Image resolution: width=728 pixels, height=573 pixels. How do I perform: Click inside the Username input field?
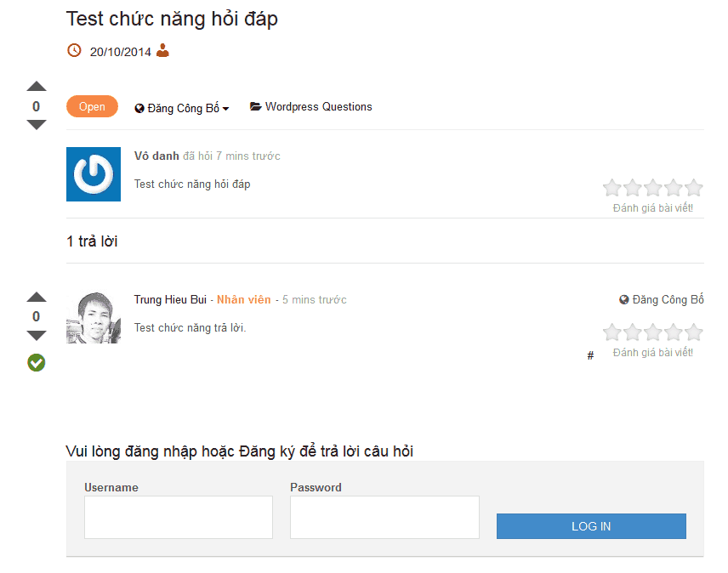click(178, 517)
